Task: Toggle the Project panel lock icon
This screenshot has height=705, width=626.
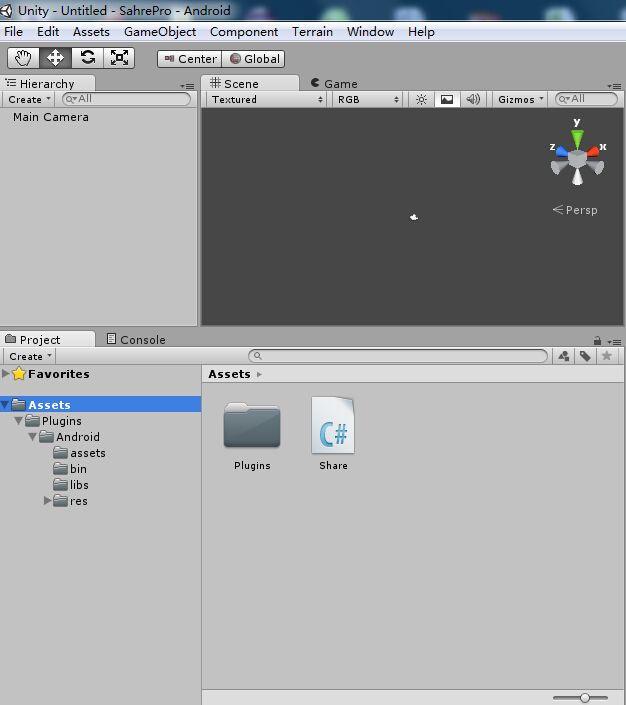Action: [597, 341]
